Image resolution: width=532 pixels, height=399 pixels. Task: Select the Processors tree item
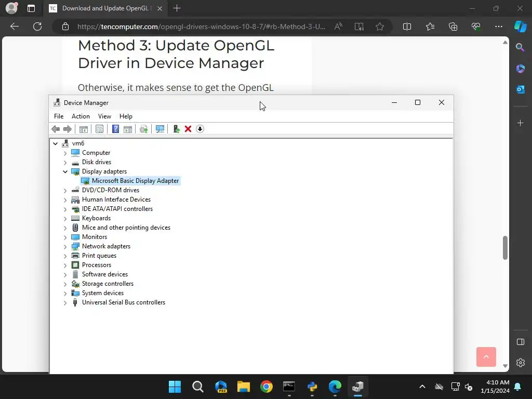96,265
